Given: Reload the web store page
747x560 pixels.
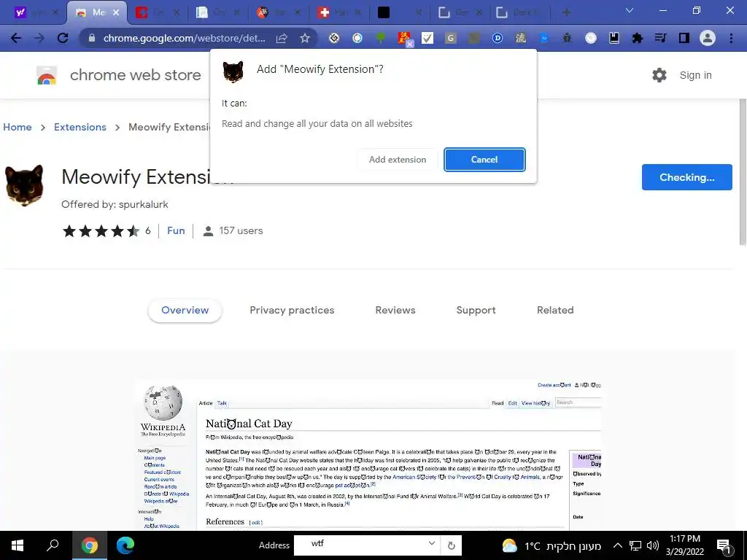Looking at the screenshot, I should (63, 38).
